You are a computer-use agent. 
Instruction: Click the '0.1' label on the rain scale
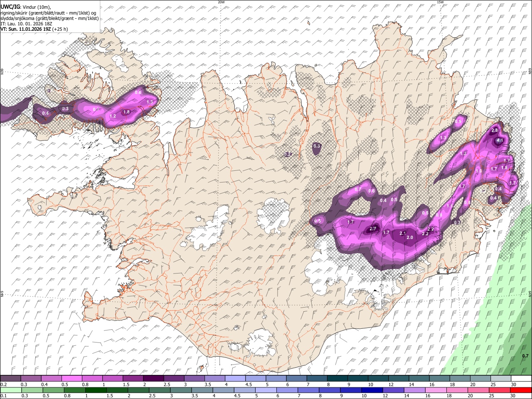pos(4,396)
